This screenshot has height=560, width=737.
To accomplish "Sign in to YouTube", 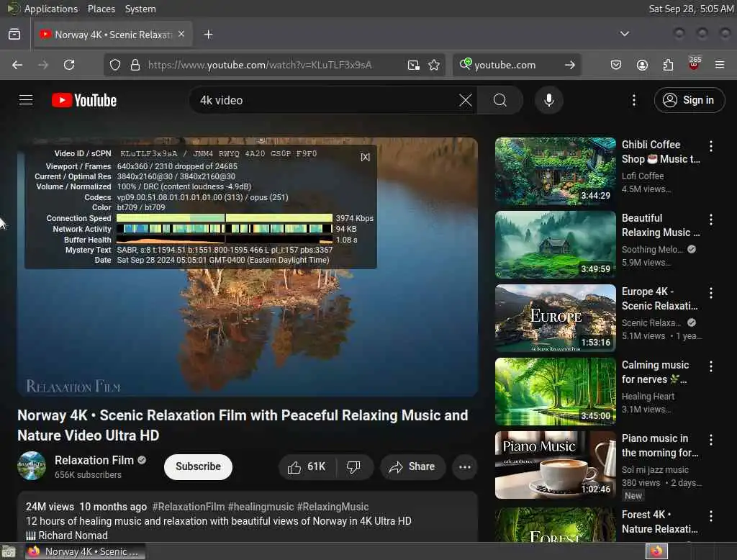I will pyautogui.click(x=689, y=100).
